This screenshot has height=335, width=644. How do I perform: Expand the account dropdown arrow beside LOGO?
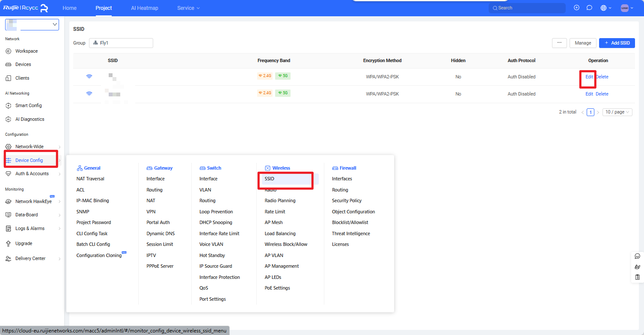632,8
